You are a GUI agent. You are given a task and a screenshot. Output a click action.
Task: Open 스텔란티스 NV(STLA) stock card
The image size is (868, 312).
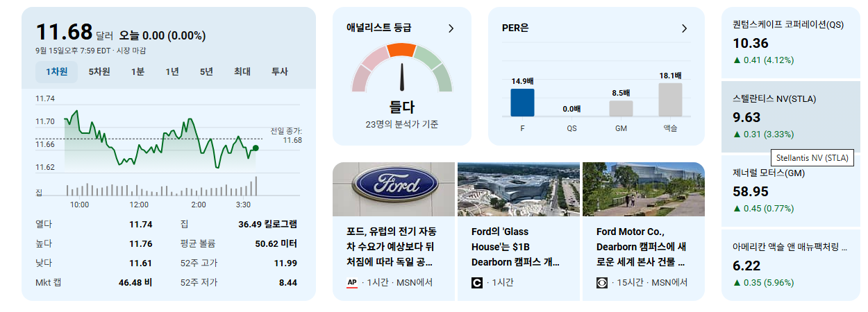791,116
